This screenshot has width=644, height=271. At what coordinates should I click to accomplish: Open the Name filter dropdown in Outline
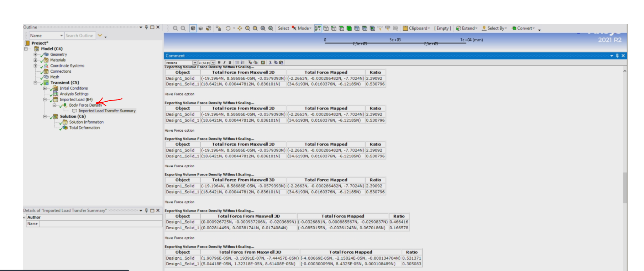(62, 36)
